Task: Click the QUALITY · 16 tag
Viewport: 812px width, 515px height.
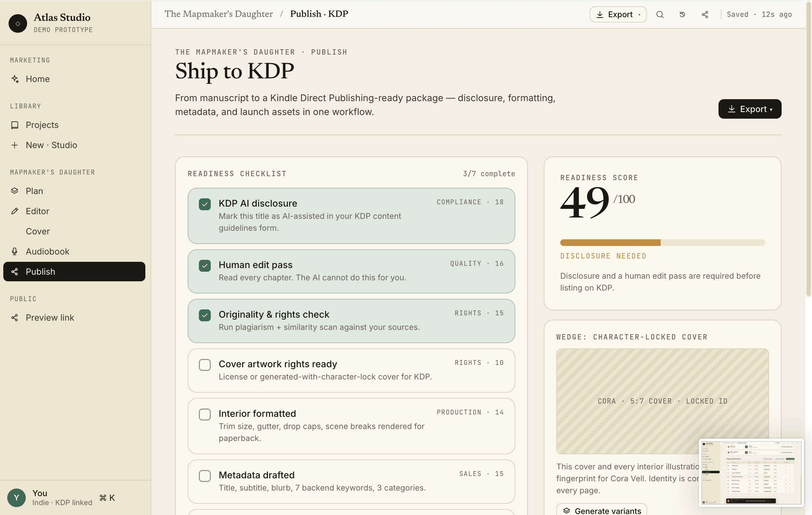Action: (477, 263)
